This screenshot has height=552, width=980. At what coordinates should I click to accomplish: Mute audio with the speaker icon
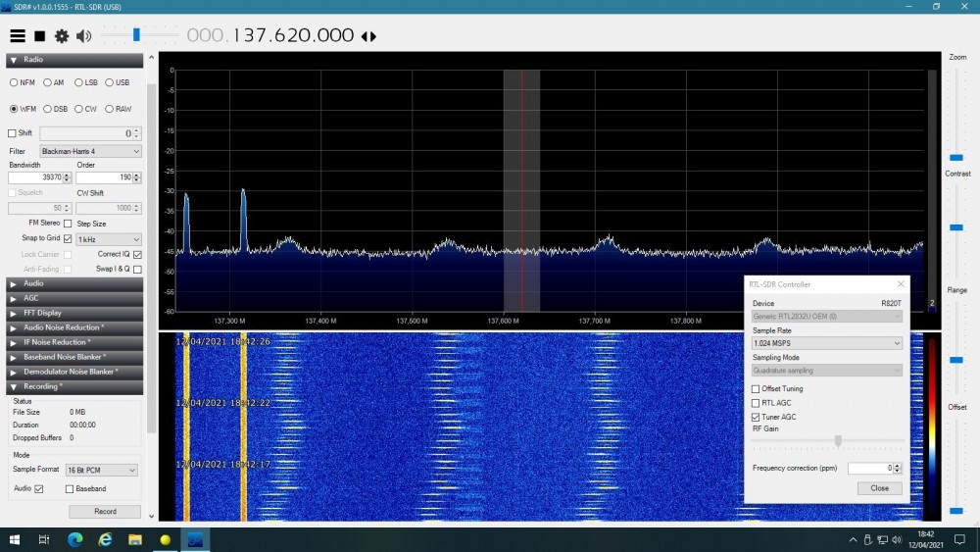tap(83, 36)
